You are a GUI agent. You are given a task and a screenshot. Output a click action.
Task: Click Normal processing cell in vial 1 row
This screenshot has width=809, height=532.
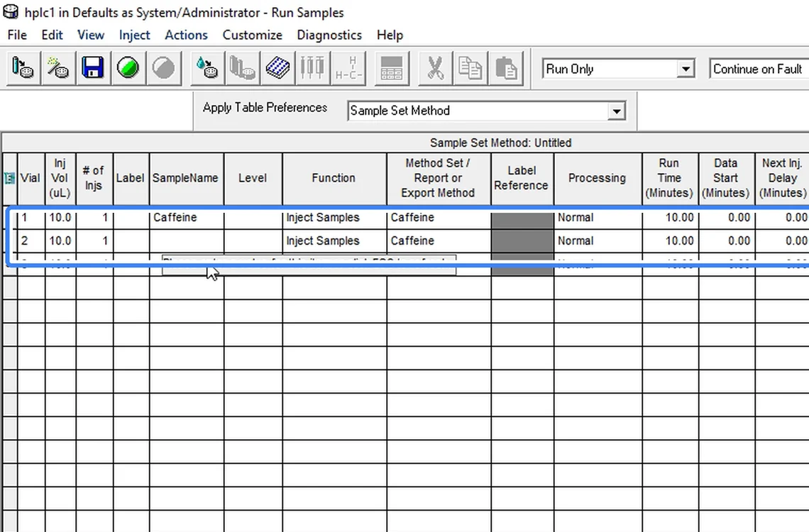[598, 218]
